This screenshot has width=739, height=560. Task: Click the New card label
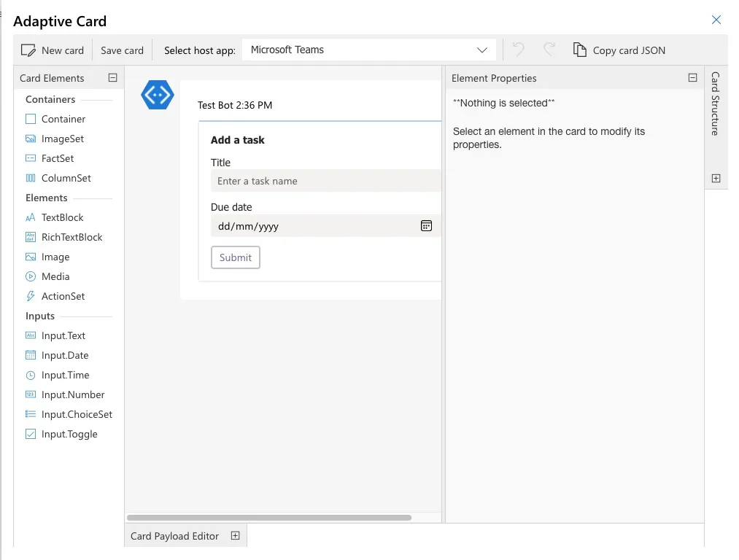[63, 50]
